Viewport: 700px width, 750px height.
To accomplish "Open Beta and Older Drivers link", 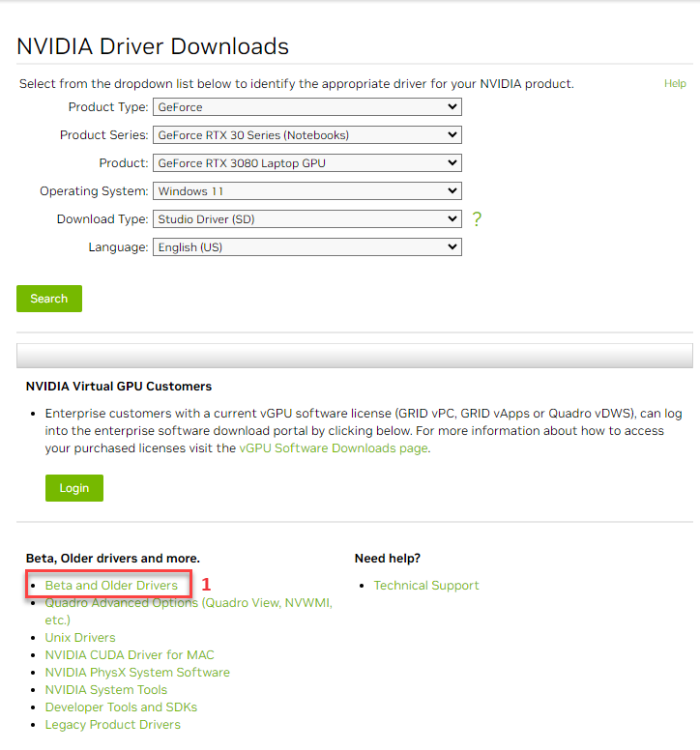I will coord(111,586).
